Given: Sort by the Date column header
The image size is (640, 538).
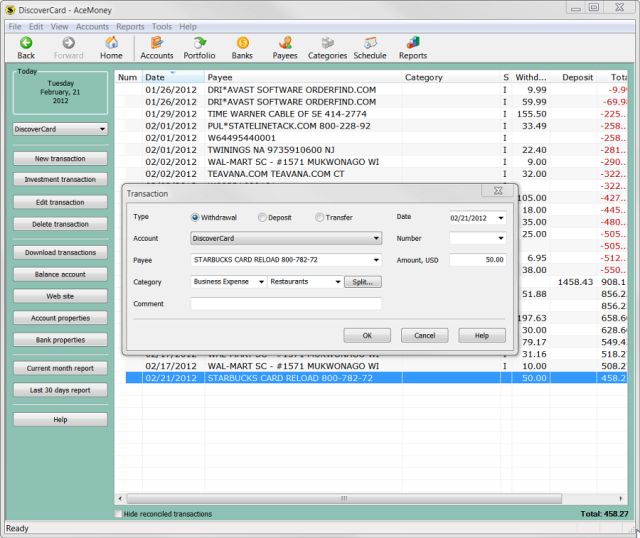Looking at the screenshot, I should tap(173, 77).
